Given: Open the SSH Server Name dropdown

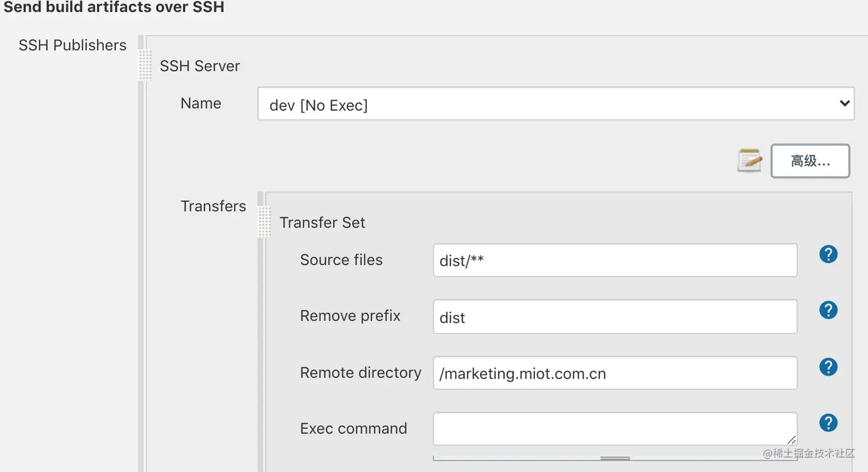Looking at the screenshot, I should (x=556, y=104).
